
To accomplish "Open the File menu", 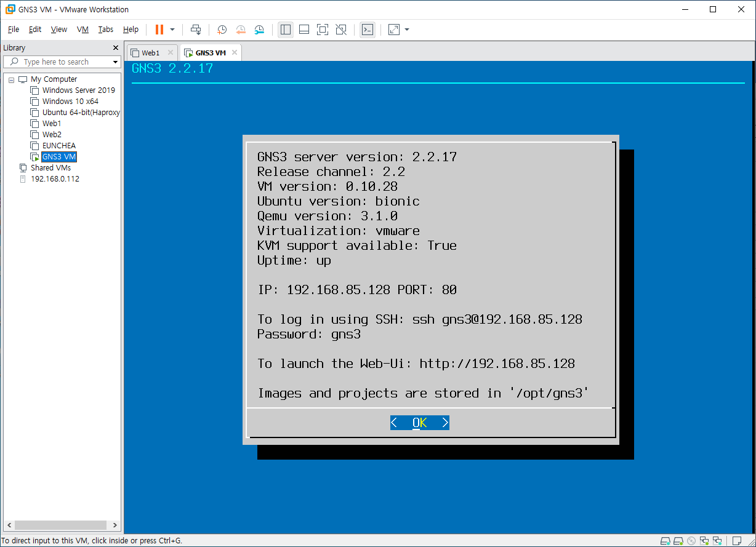I will pyautogui.click(x=14, y=30).
